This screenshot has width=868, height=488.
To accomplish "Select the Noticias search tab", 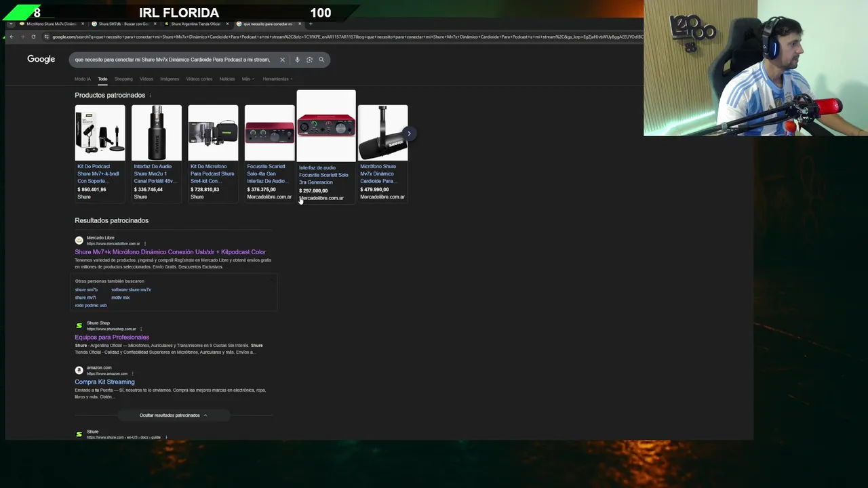I will tap(227, 79).
